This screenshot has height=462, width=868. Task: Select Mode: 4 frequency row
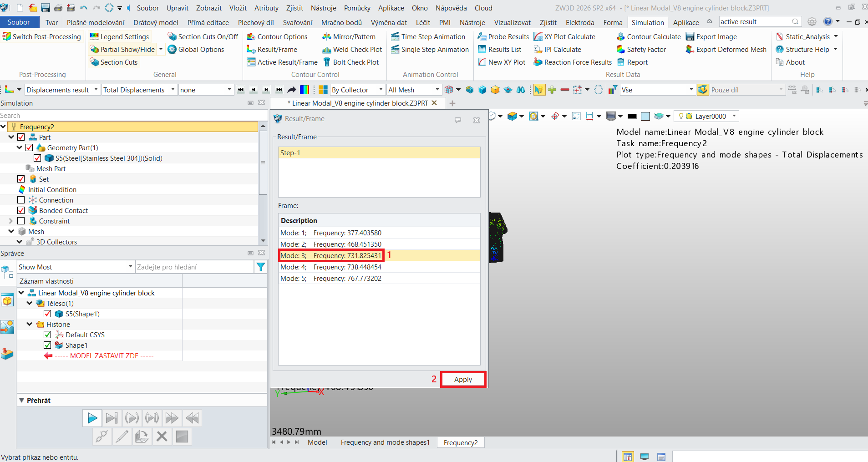click(x=379, y=267)
